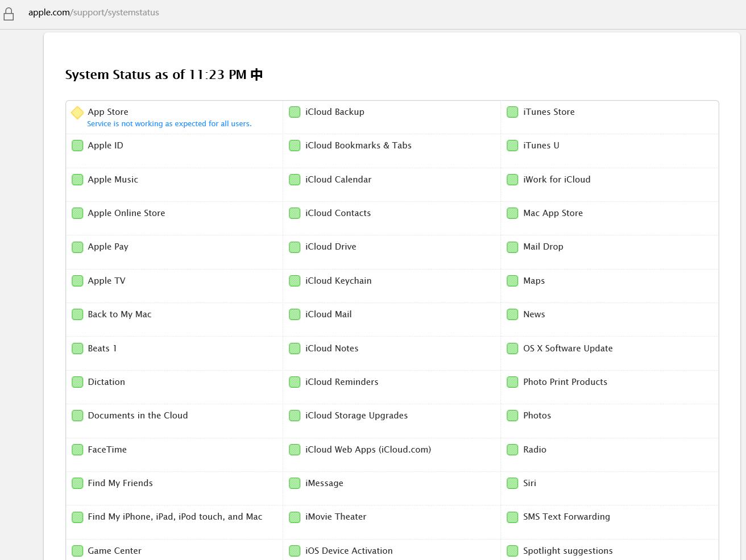Open the App Store service issue link
The width and height of the screenshot is (746, 560).
(x=169, y=123)
